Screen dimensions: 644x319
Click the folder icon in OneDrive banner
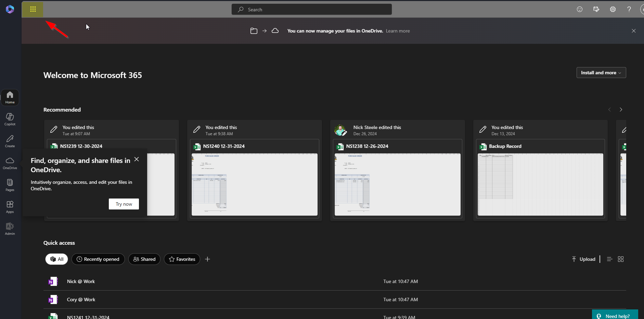[254, 31]
